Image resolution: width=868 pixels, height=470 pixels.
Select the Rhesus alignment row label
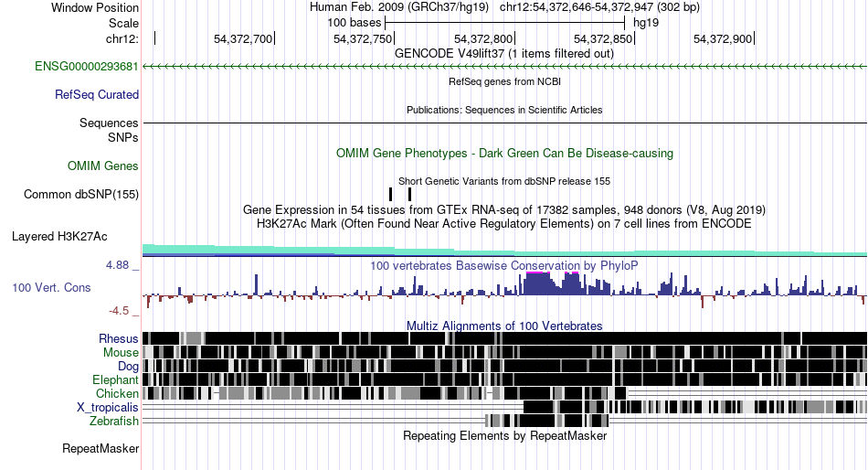119,338
